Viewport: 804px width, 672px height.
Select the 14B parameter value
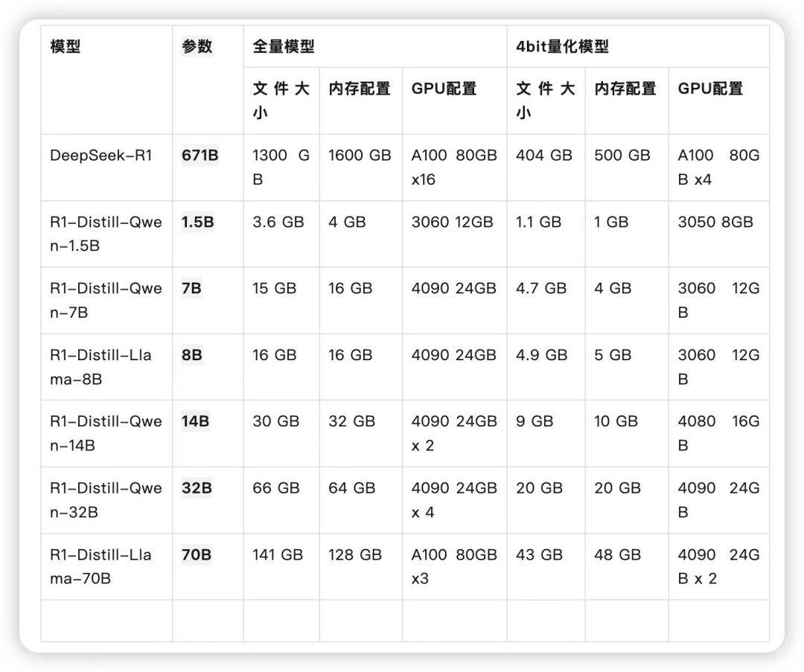(x=195, y=421)
